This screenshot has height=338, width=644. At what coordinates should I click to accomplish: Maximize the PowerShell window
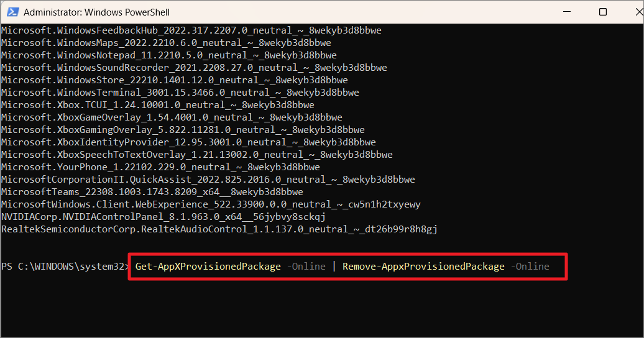(x=603, y=12)
